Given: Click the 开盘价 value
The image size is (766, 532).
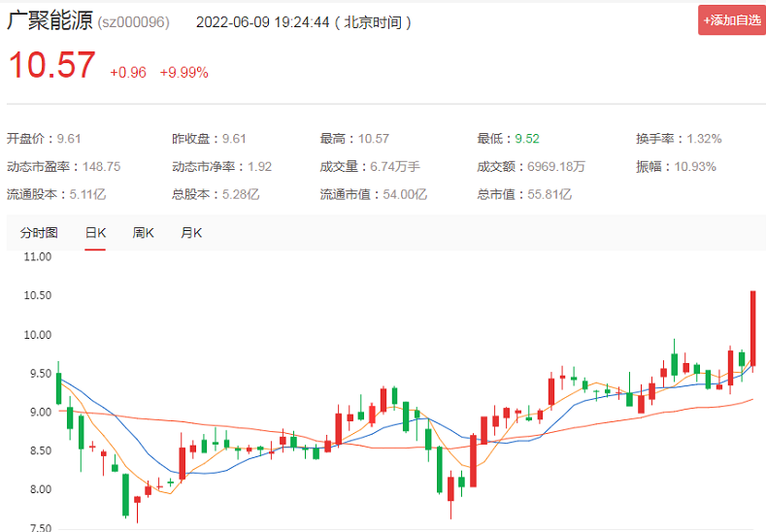Looking at the screenshot, I should (70, 139).
